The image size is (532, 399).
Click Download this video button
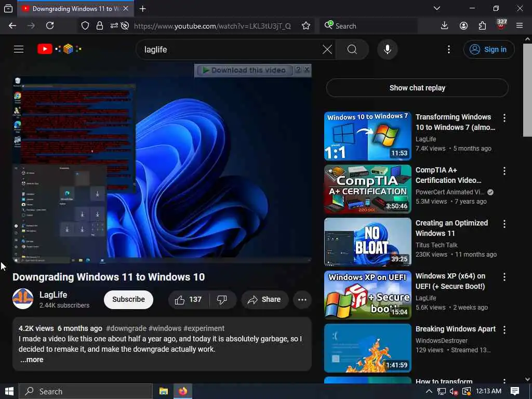pos(246,70)
